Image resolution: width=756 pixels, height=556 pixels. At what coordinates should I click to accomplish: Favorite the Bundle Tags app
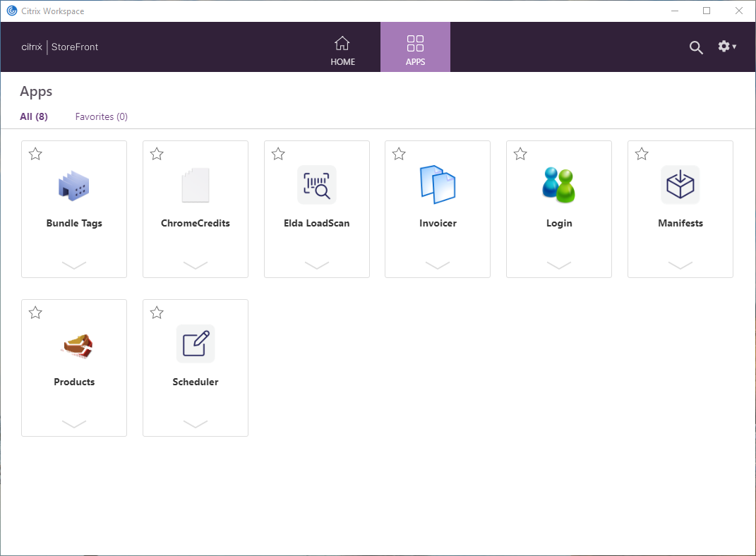(x=35, y=154)
